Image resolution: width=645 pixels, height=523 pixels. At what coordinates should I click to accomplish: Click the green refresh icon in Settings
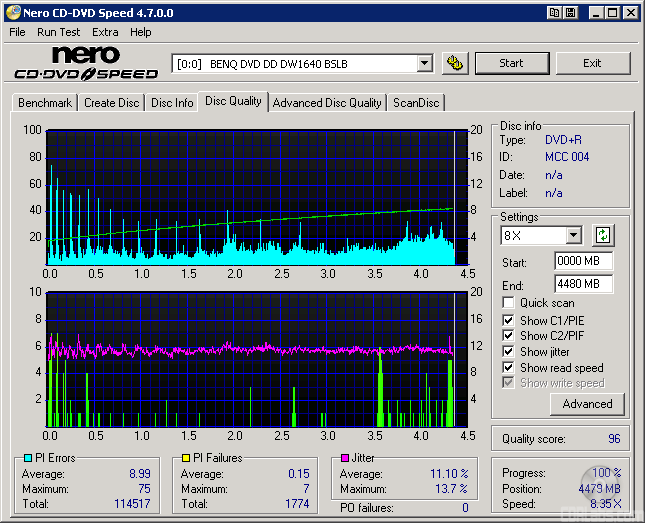(x=603, y=235)
